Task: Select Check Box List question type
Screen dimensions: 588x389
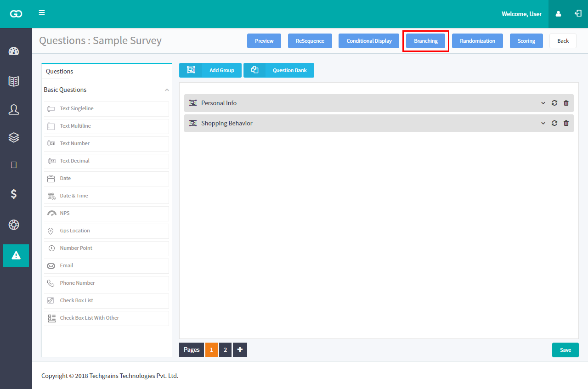Action: (107, 301)
